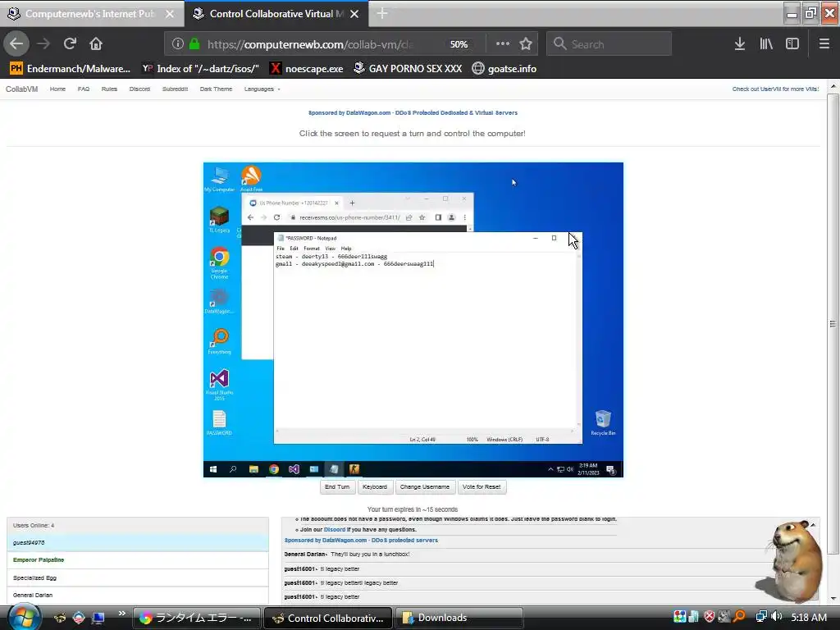Click the TL Legacy Minecraft icon on VM desktop
This screenshot has width=840, height=630.
219,220
